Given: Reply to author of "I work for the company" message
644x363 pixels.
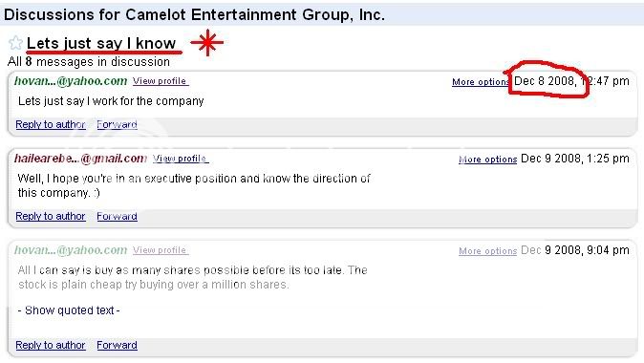Looking at the screenshot, I should pos(51,124).
